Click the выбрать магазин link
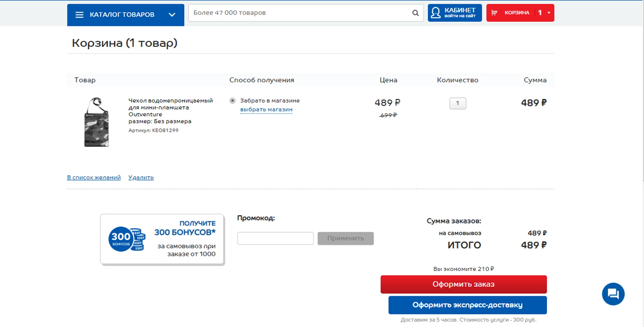The height and width of the screenshot is (327, 644). 266,109
